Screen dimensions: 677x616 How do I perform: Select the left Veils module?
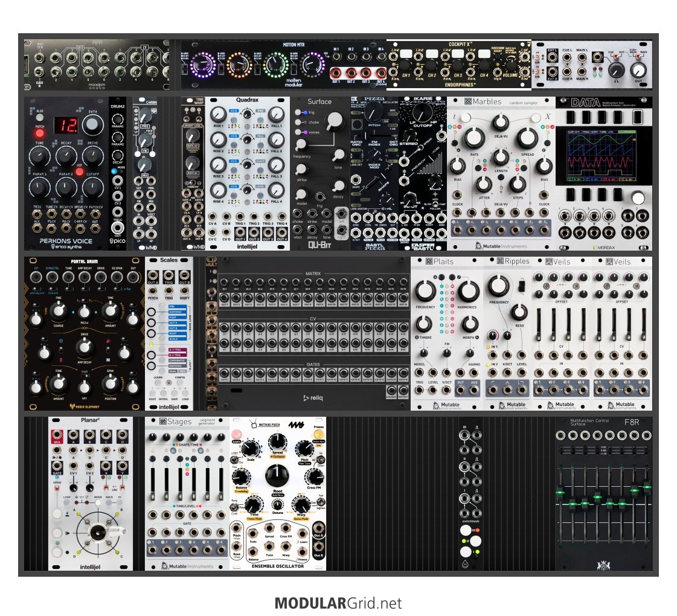[x=561, y=334]
